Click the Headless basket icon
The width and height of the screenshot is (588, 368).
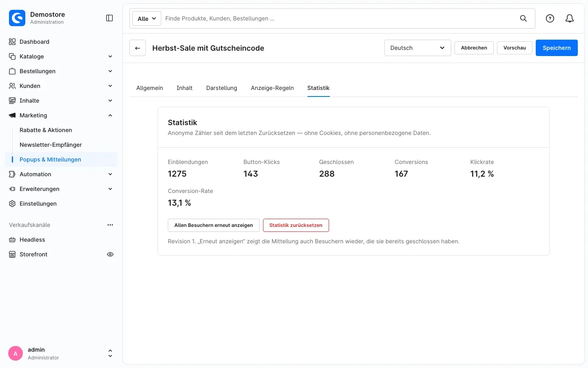(x=12, y=240)
